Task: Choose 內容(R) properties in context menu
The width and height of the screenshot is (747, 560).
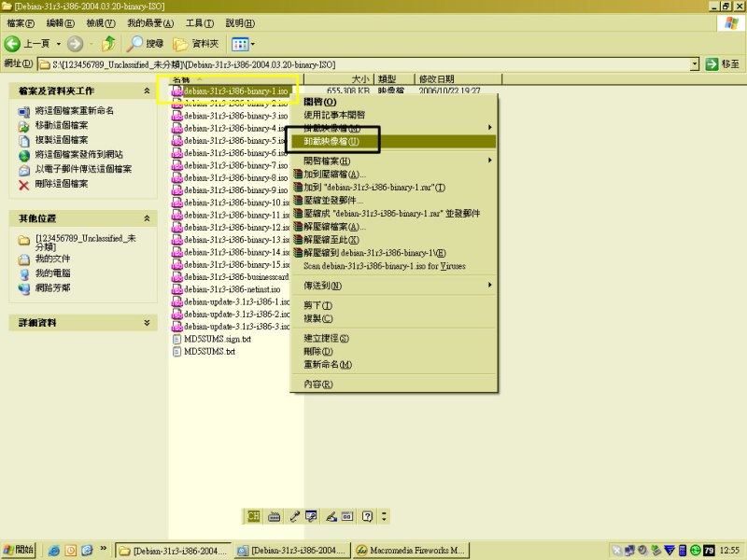Action: tap(393, 384)
